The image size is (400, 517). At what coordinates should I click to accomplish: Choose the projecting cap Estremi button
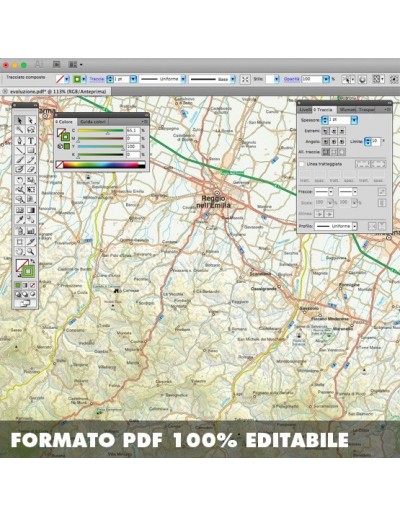341,131
